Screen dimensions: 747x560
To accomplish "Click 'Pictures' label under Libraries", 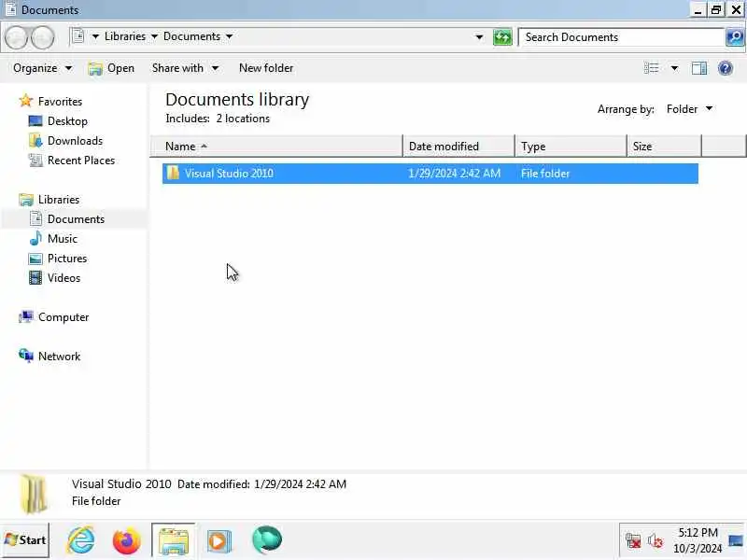I will coord(67,259).
